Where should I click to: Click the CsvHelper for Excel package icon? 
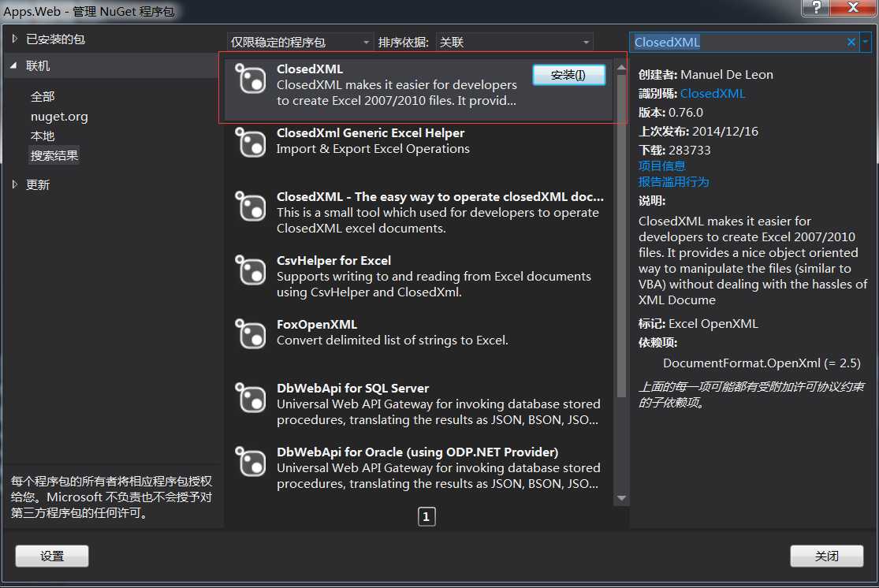(250, 270)
